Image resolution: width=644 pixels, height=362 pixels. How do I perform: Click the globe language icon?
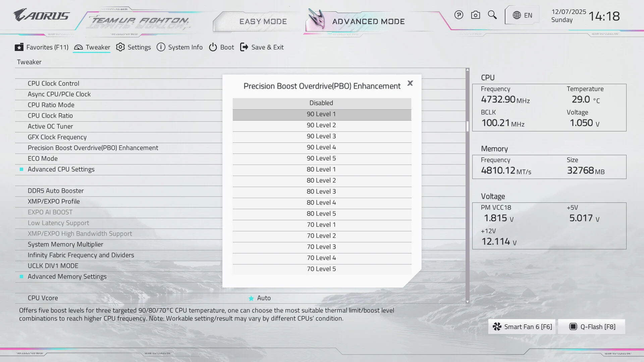pos(517,15)
